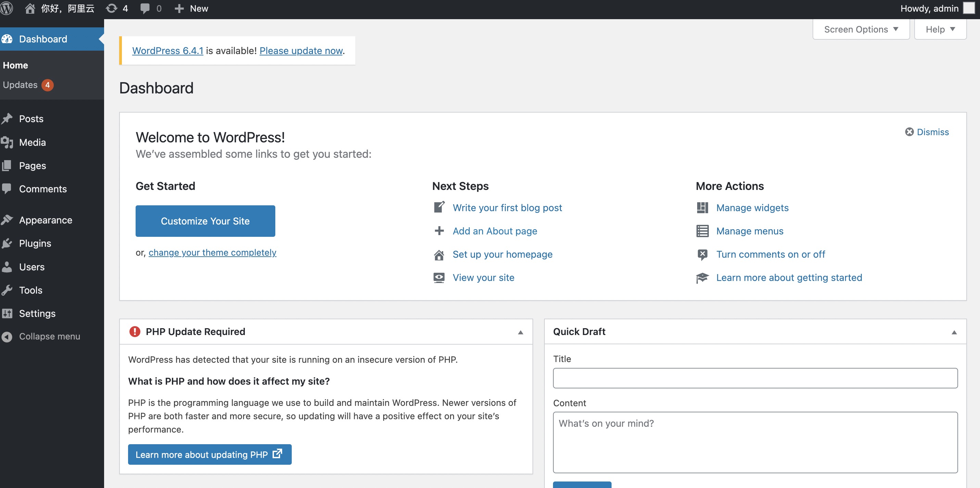This screenshot has width=980, height=488.
Task: Click the home icon in admin bar
Action: coord(30,8)
